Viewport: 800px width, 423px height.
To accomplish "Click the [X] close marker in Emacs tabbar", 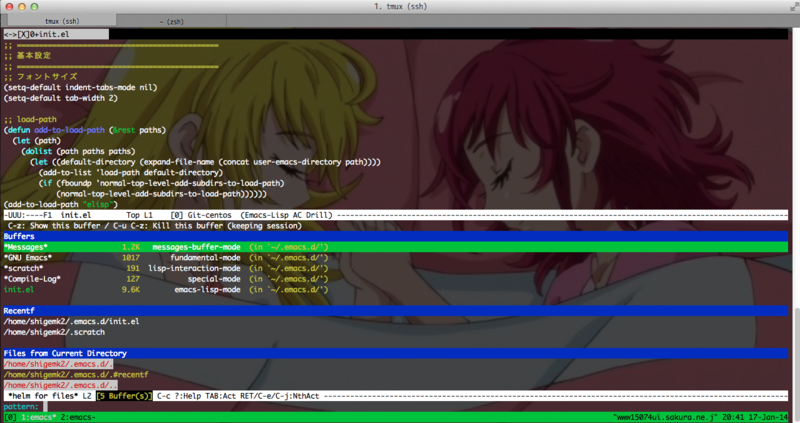I will click(23, 34).
